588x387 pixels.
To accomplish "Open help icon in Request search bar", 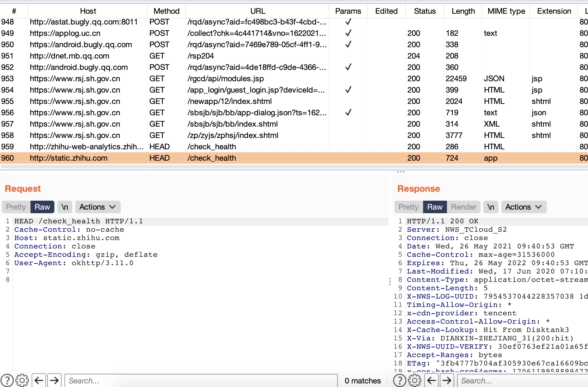I will pyautogui.click(x=7, y=380).
